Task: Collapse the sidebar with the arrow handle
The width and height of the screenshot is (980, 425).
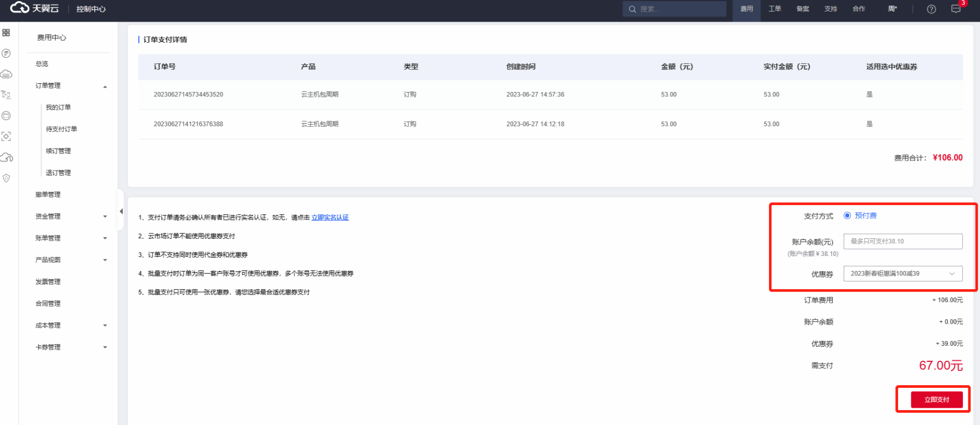Action: pos(121,211)
